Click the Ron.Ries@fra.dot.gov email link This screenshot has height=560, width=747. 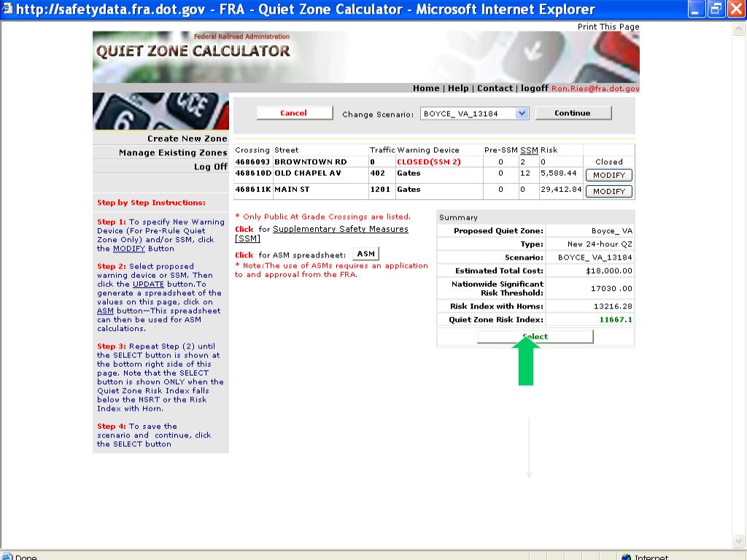tap(595, 88)
